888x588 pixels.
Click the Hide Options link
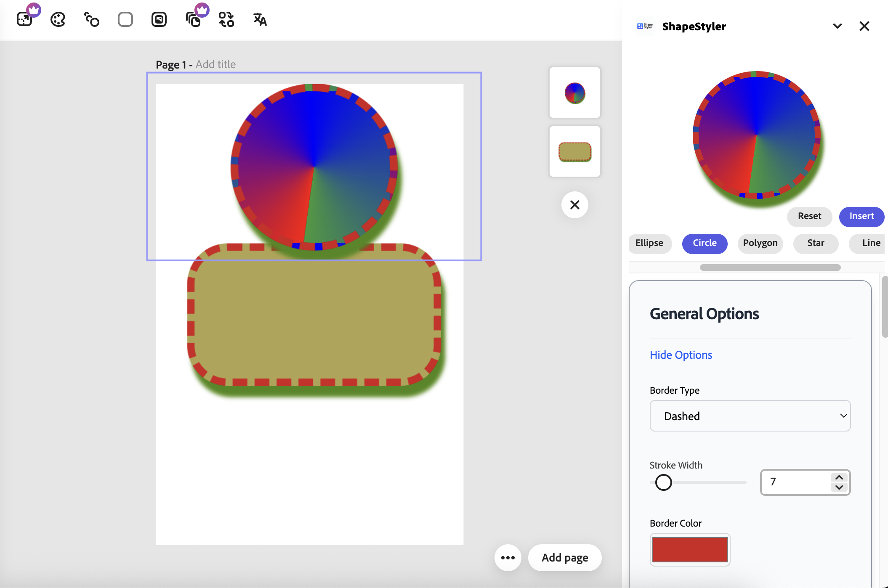pos(681,355)
